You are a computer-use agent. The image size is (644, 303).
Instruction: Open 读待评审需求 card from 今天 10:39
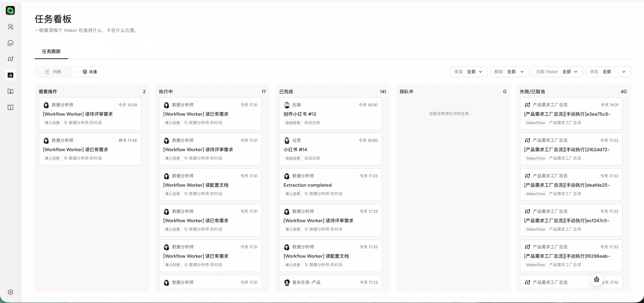(90, 114)
